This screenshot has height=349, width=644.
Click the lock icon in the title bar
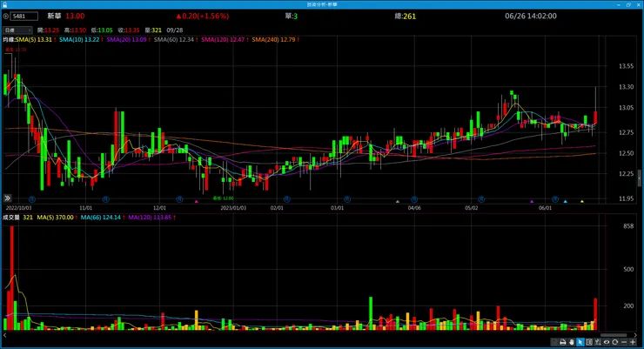tap(4, 4)
